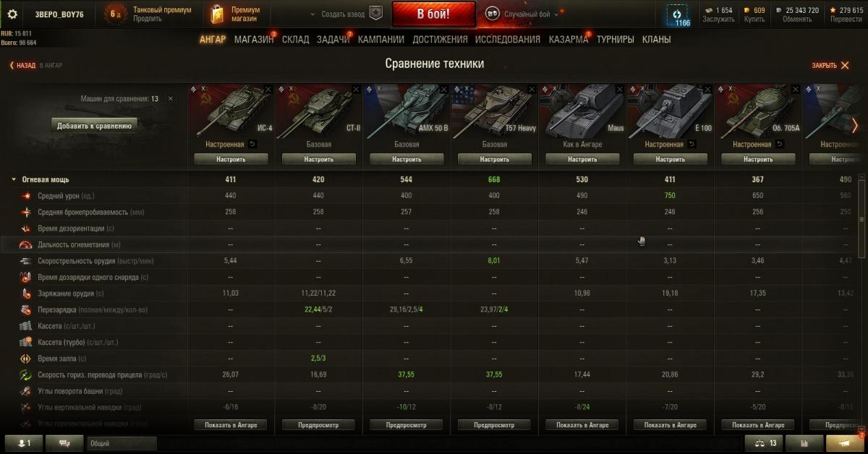Switch to the МАГАЗИН tab
The image size is (868, 454).
[x=254, y=40]
